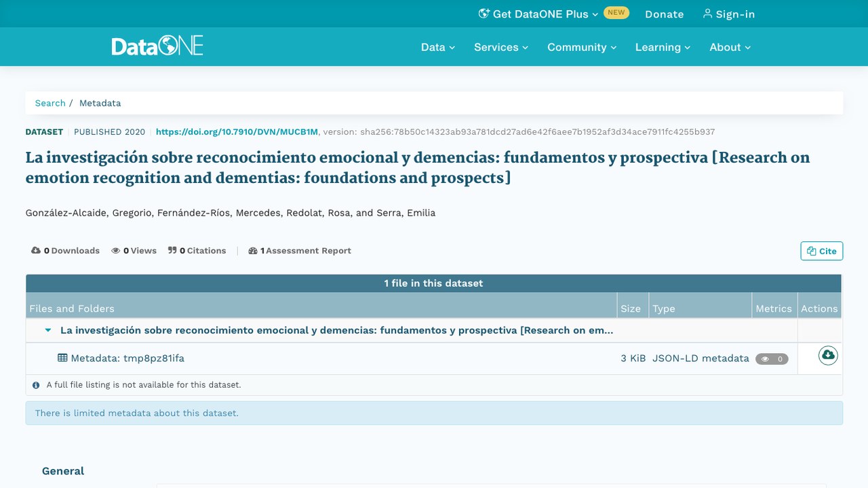
Task: Open the About menu
Action: [x=730, y=47]
